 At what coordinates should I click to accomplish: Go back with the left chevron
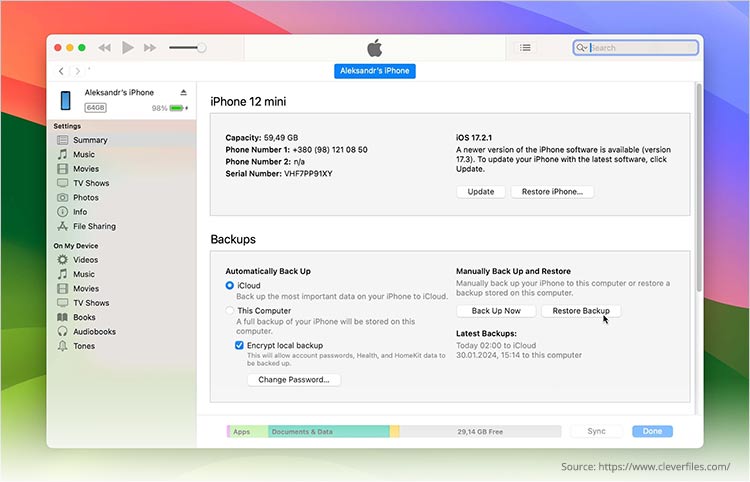(61, 71)
